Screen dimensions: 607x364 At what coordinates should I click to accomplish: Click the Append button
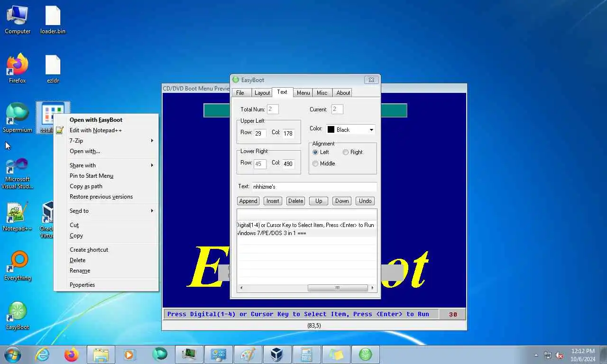[x=248, y=201]
